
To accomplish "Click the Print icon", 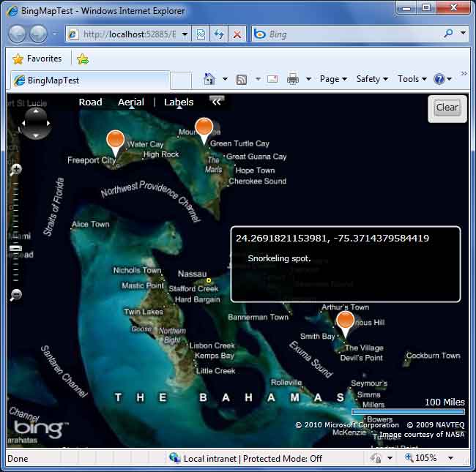I will [x=293, y=79].
